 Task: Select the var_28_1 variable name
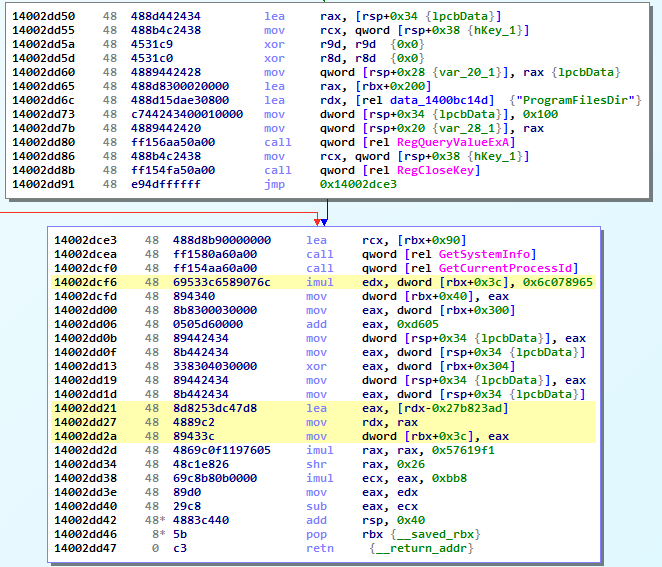[x=467, y=128]
